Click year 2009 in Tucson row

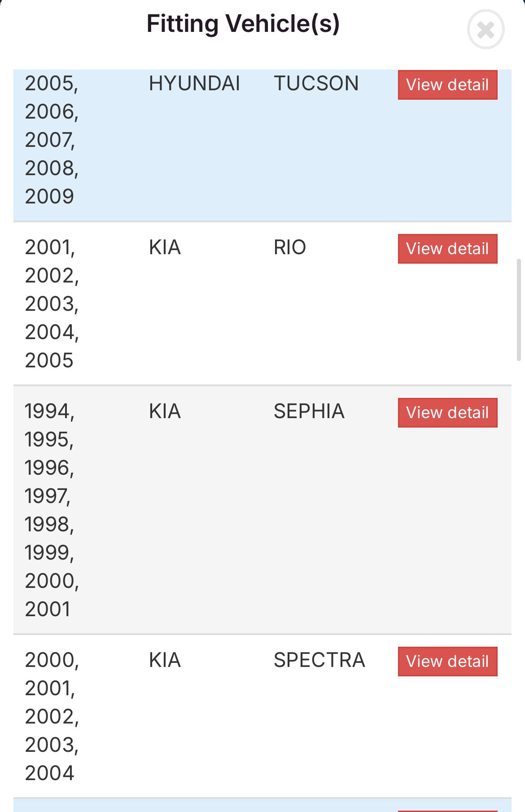click(x=49, y=197)
